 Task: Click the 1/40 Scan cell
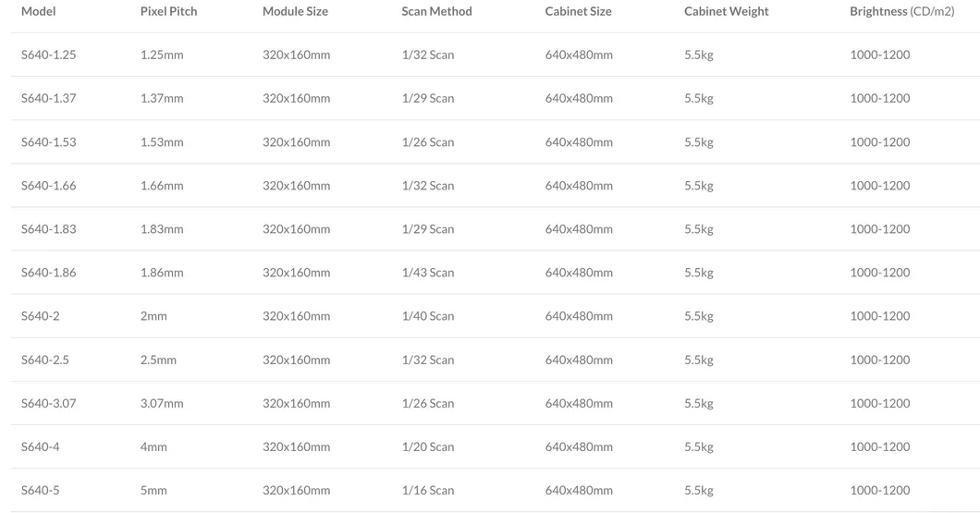click(x=428, y=315)
